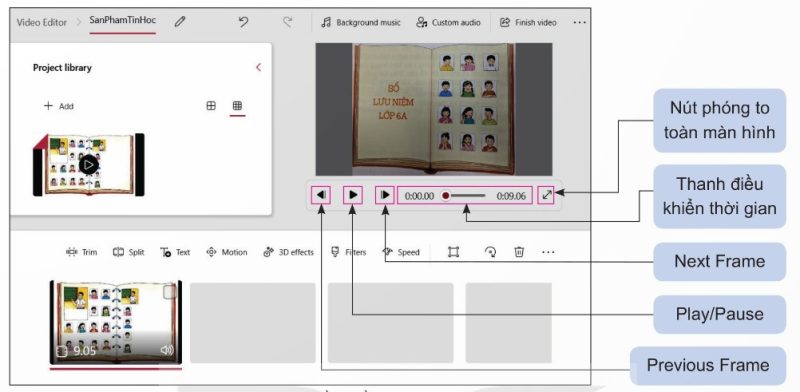Screen dimensions: 800x392
Task: Delete the selected clip with trash icon
Action: click(519, 252)
